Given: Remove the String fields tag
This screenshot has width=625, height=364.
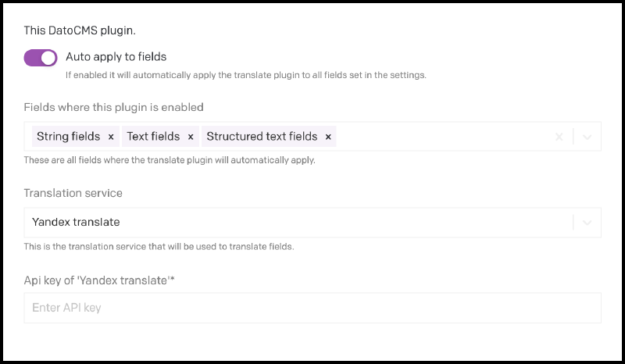Looking at the screenshot, I should 111,137.
